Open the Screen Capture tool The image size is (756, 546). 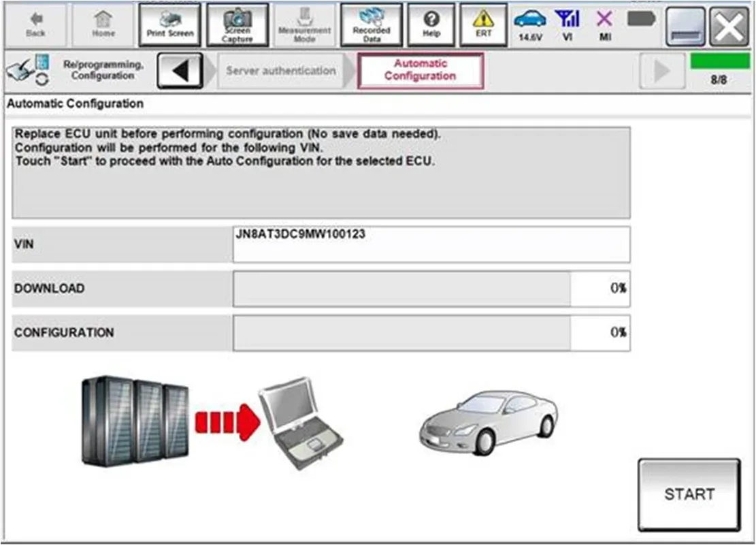pos(237,25)
